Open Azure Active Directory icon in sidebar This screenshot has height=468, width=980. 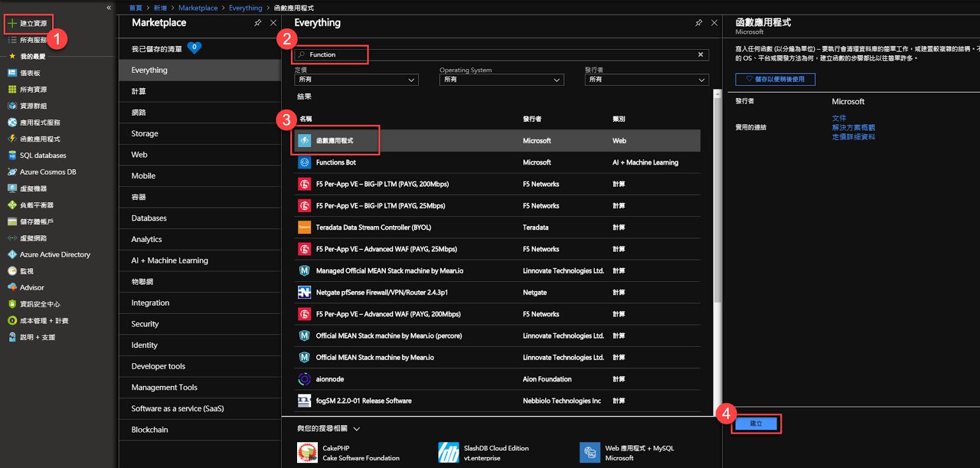click(12, 255)
